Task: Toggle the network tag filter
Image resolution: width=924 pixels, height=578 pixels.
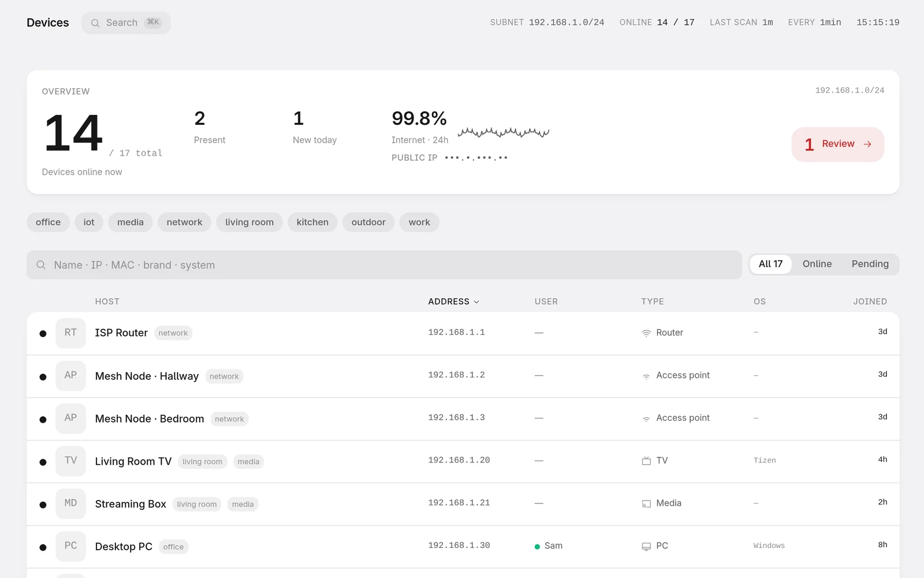Action: click(184, 222)
